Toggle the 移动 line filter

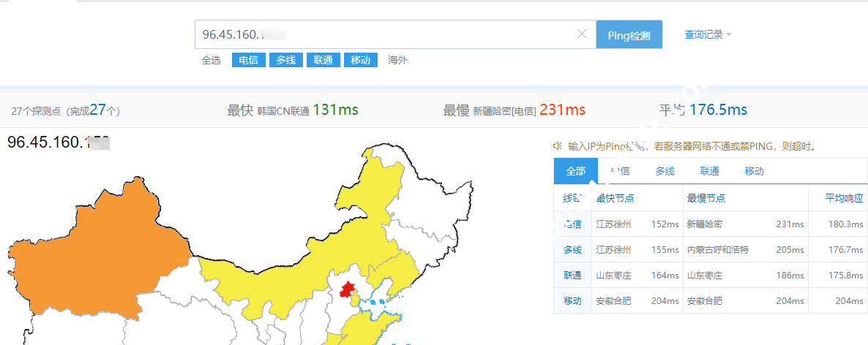360,60
